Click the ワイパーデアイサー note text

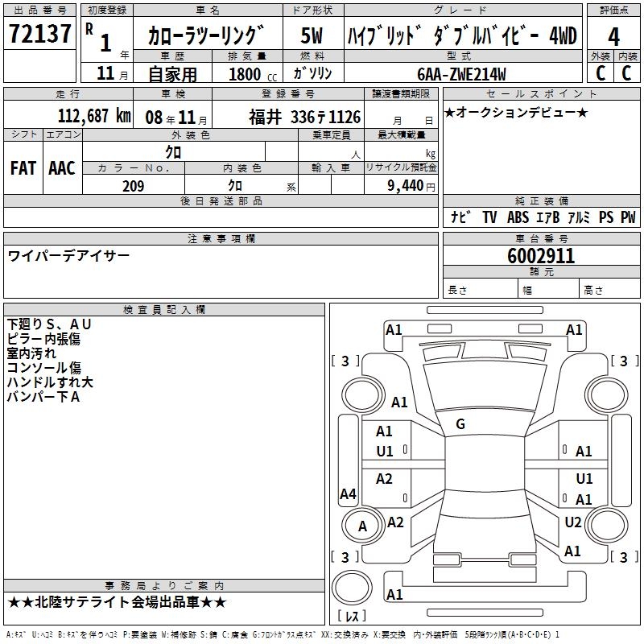68,256
